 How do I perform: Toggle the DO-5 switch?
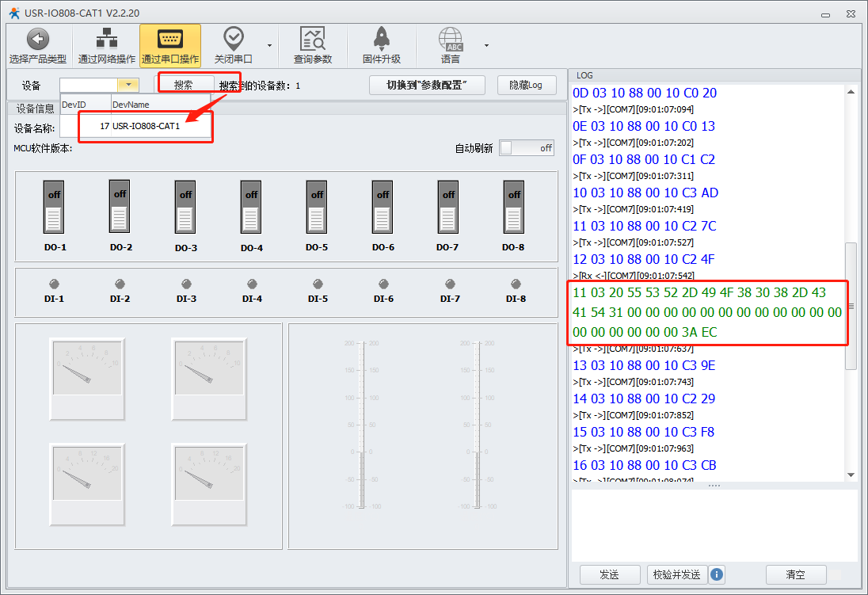click(317, 208)
